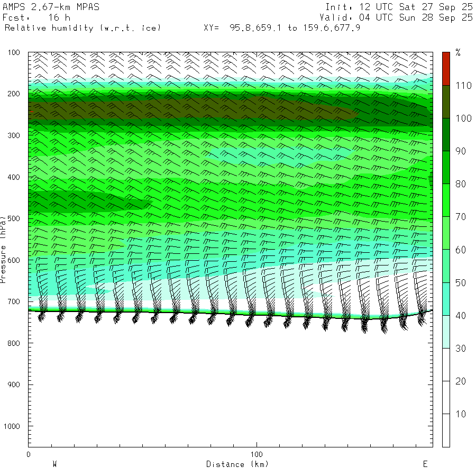
Task: Click the colorbar value label '40'
Action: coord(461,315)
